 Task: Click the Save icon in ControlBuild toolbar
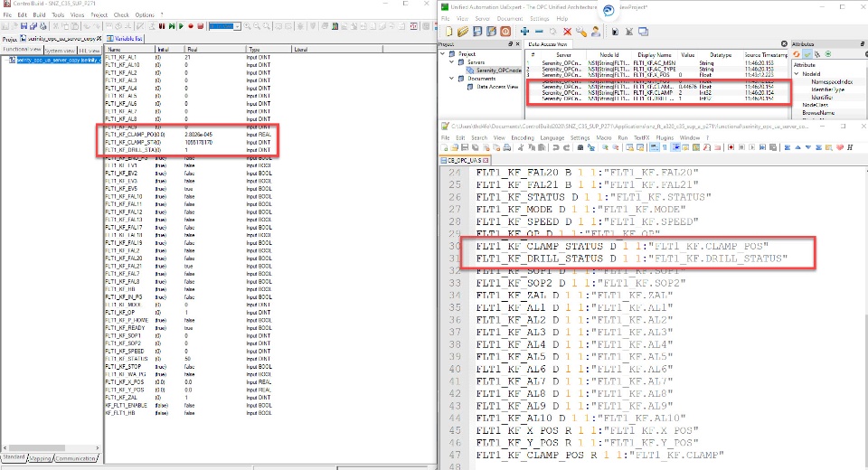24,26
